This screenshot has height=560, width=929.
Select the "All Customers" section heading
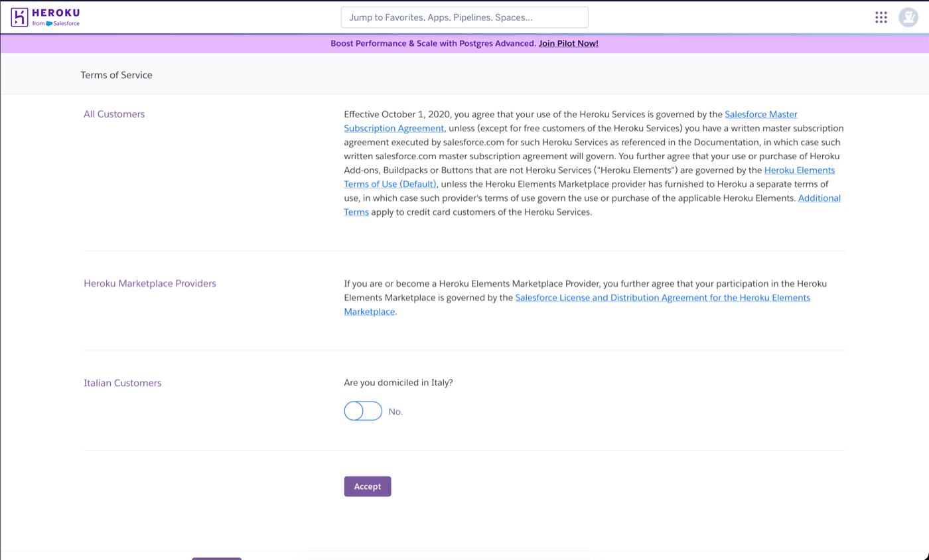click(x=114, y=114)
